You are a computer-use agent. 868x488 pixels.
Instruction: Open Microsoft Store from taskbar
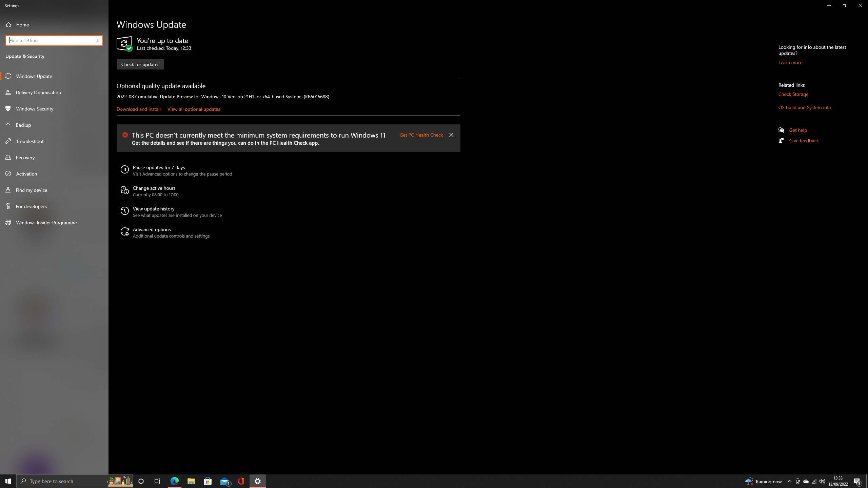[x=208, y=481]
